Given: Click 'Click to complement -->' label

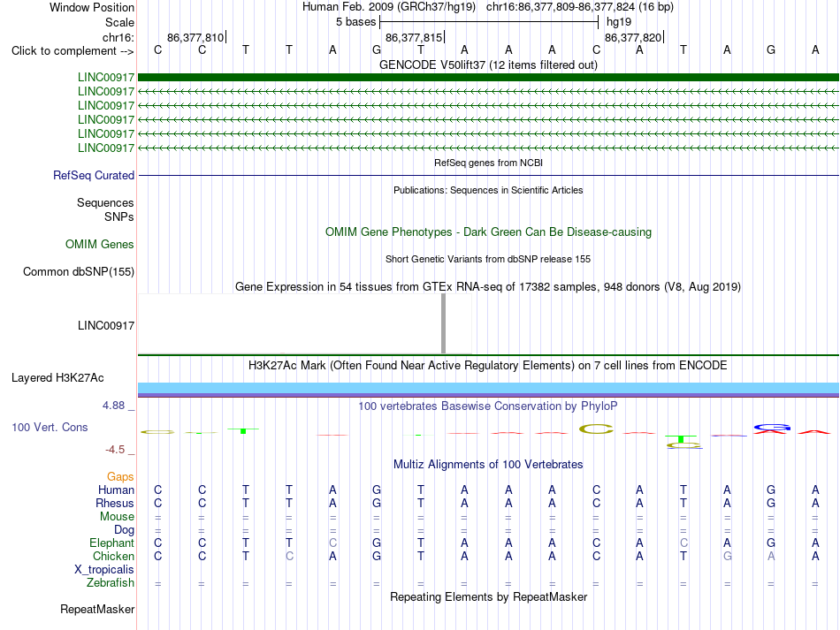Looking at the screenshot, I should tap(73, 51).
